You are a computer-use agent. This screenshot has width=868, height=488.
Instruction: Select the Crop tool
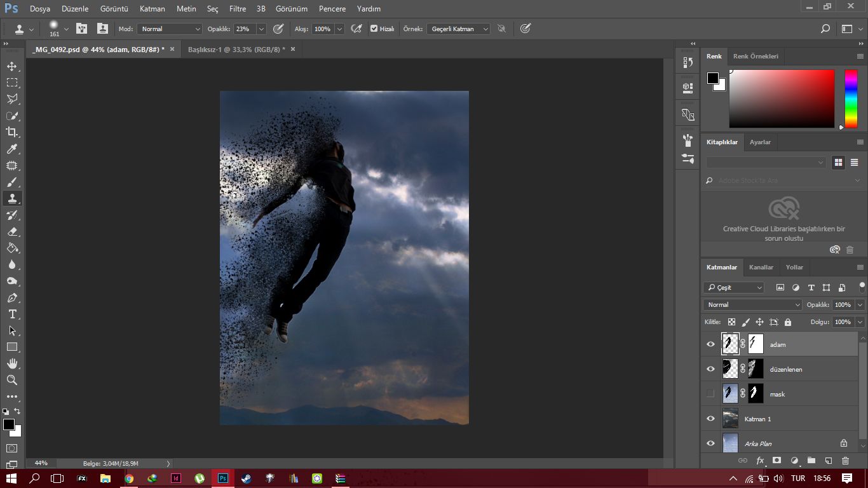point(12,132)
